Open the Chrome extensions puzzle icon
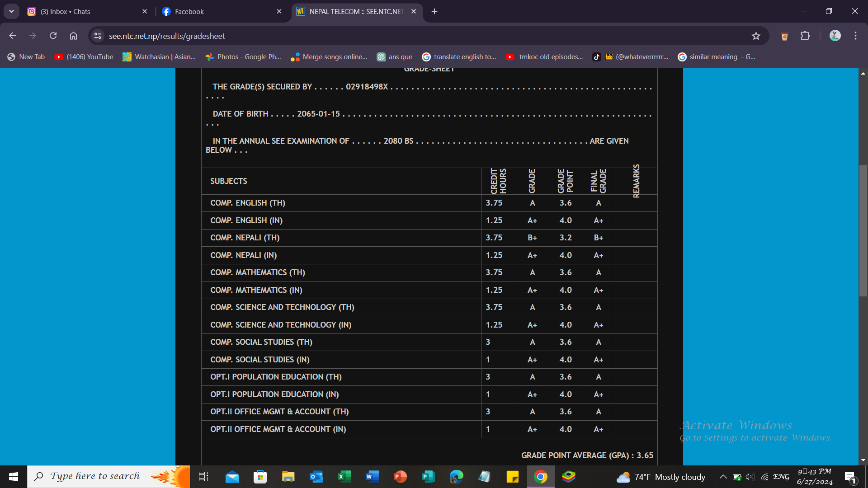The image size is (868, 488). 805,36
